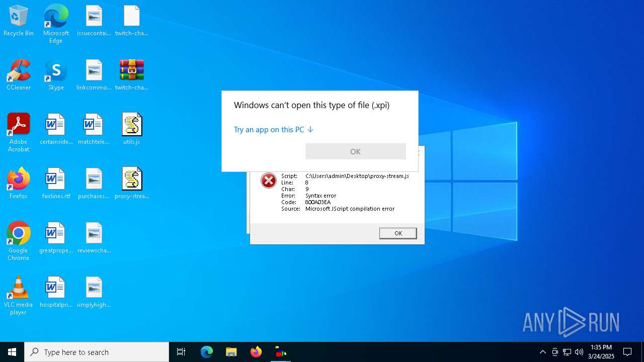This screenshot has width=644, height=362.
Task: Click the Meet Now tray icon
Action: tap(554, 352)
